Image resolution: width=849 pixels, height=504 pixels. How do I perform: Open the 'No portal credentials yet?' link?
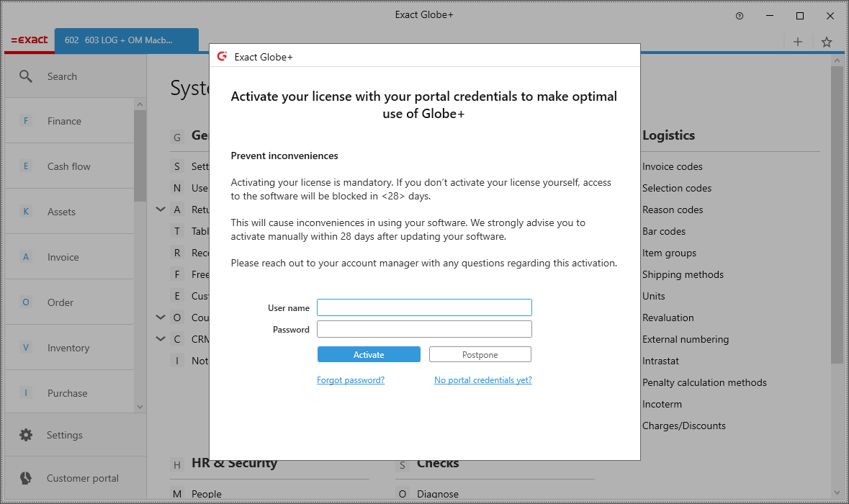tap(483, 380)
